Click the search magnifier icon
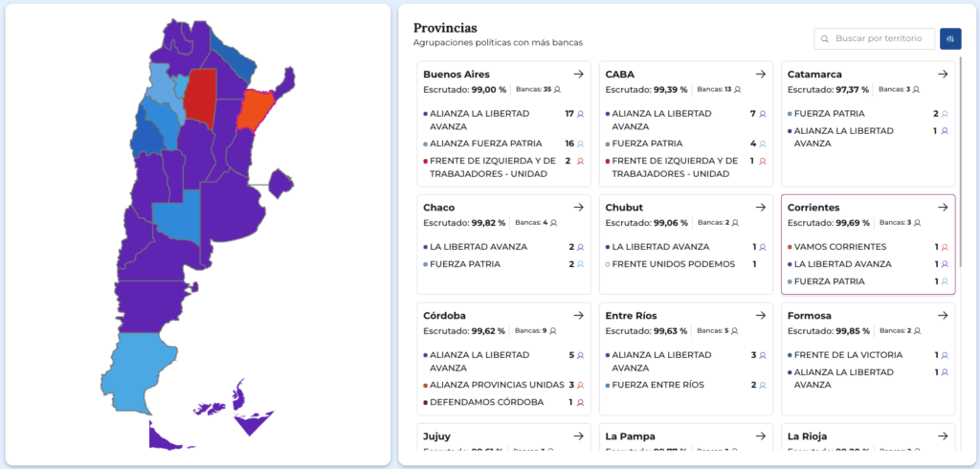The height and width of the screenshot is (469, 980). pyautogui.click(x=825, y=38)
